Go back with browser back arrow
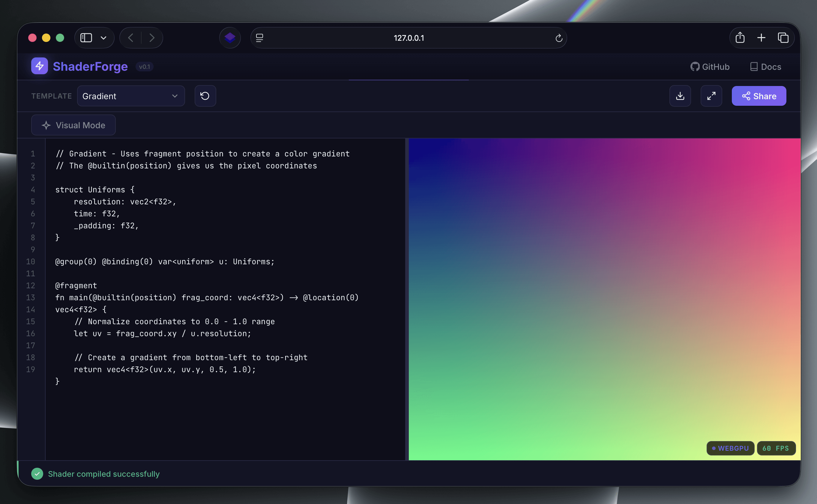817x504 pixels. click(x=131, y=38)
